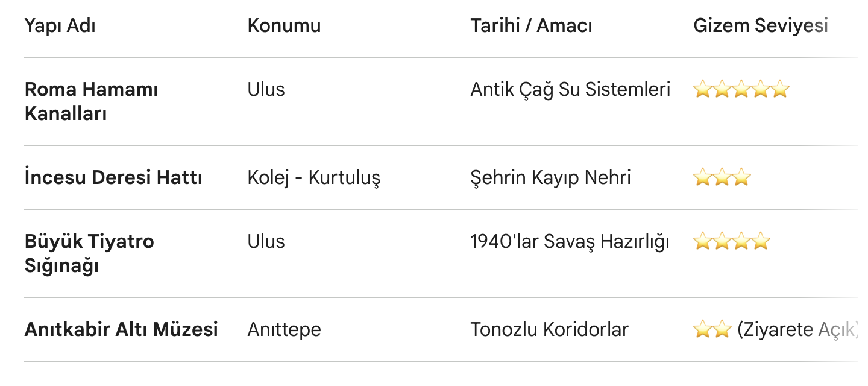The height and width of the screenshot is (386, 868).
Task: Select the "Konumu" column header
Action: coord(284,26)
